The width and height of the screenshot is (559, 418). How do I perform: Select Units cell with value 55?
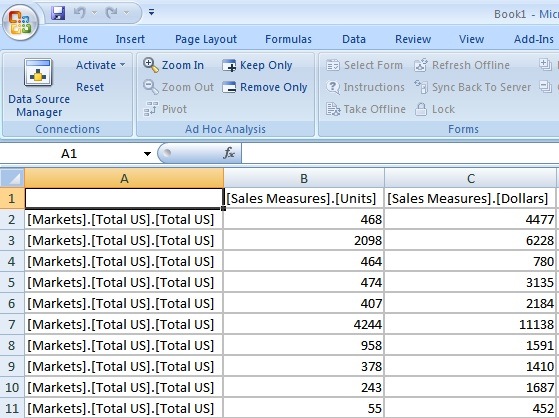(304, 408)
